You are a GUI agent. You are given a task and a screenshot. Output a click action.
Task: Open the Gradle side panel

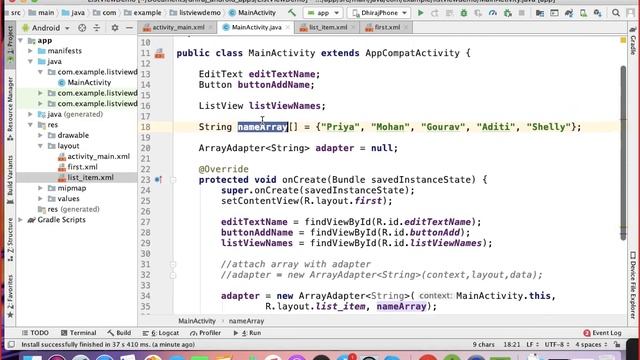(633, 41)
